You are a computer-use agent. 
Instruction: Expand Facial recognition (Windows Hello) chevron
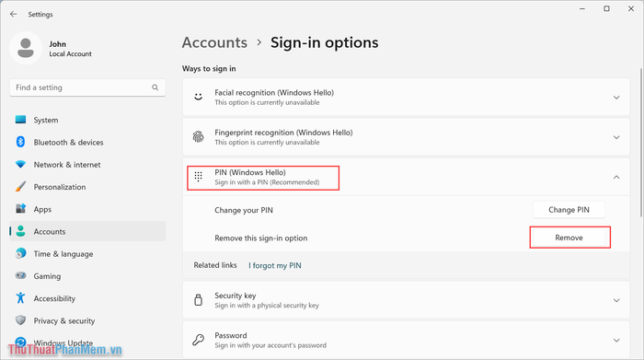tap(616, 98)
